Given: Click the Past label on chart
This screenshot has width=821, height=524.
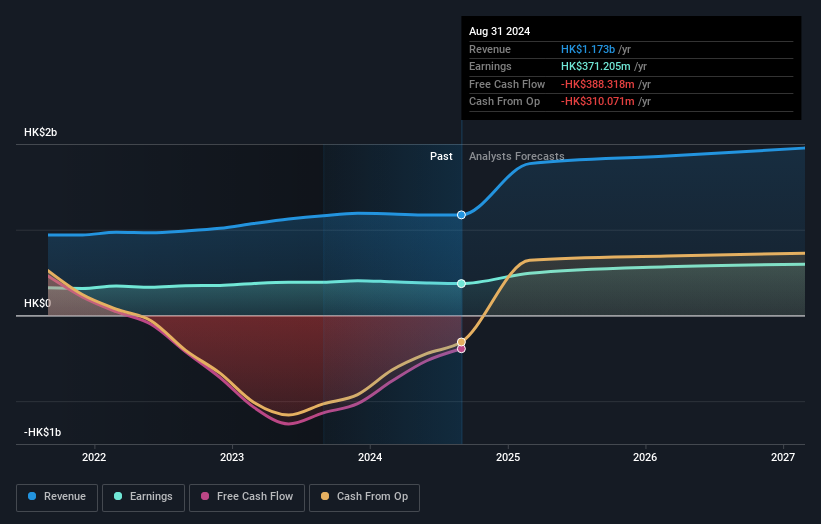Looking at the screenshot, I should click(441, 157).
